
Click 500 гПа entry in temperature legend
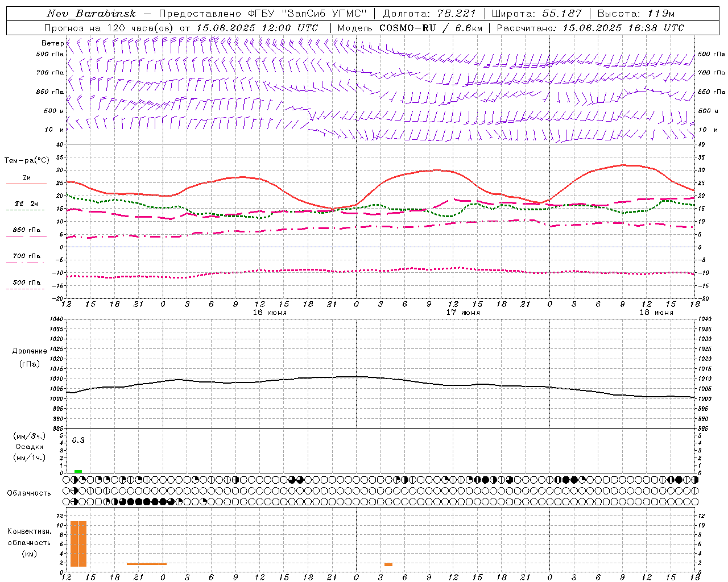(x=27, y=282)
